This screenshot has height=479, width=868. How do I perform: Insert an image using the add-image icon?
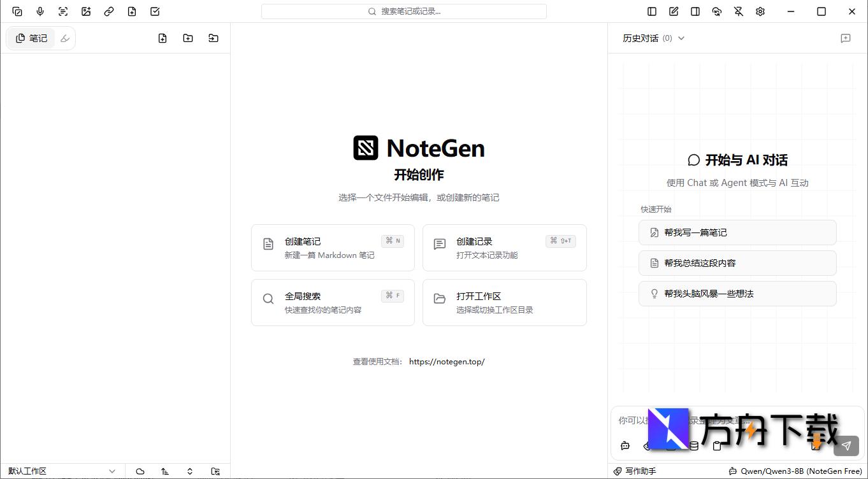[86, 11]
